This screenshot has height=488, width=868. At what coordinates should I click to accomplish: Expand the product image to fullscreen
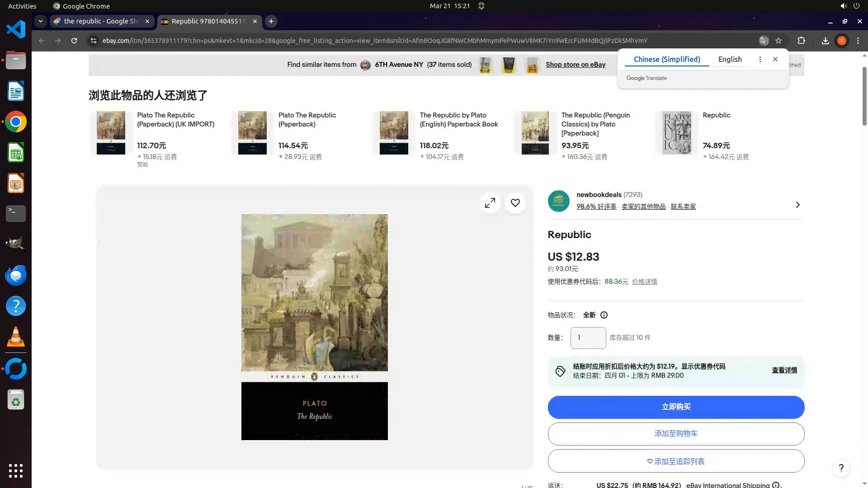[490, 203]
